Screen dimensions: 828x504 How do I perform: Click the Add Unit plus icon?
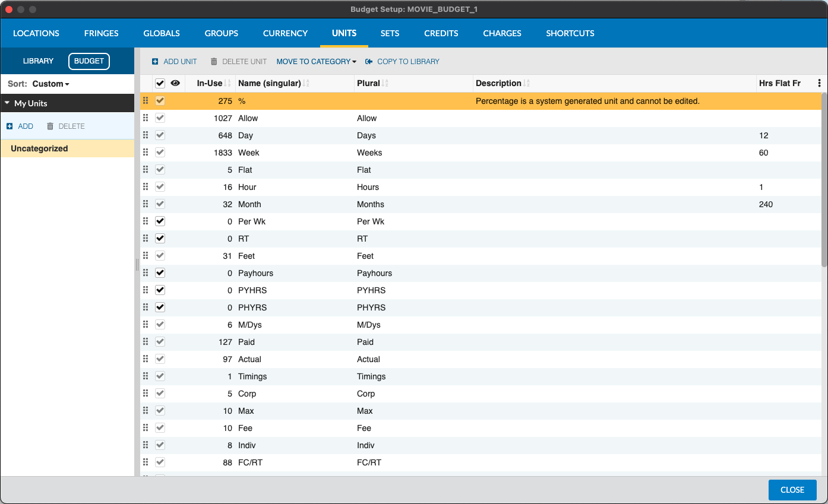pos(155,62)
